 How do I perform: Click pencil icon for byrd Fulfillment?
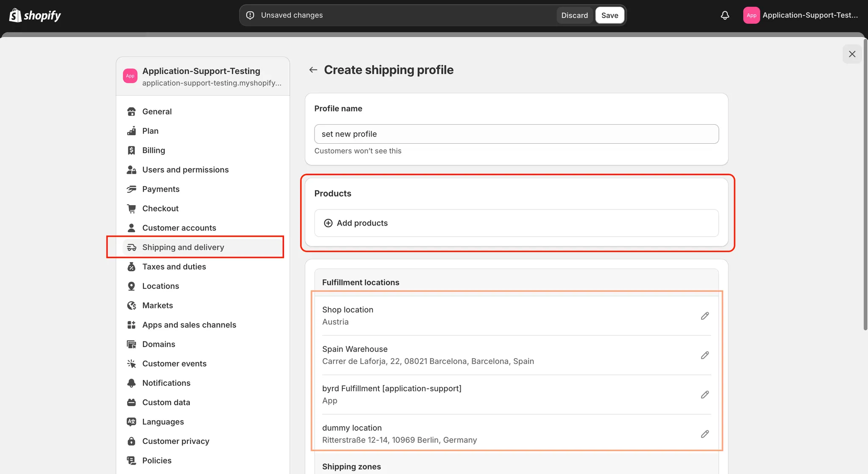704,395
